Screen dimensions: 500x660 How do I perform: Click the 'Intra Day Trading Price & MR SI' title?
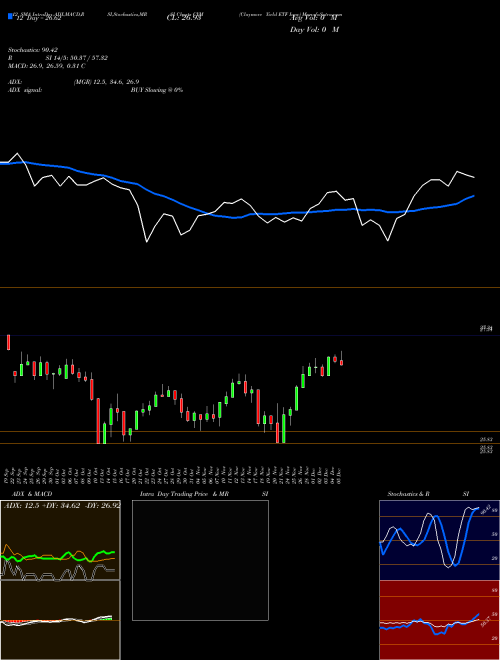(204, 494)
